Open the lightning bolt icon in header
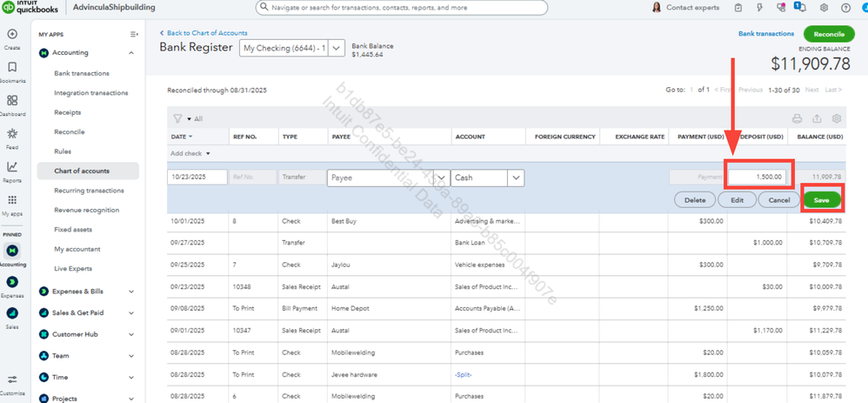 tap(760, 8)
